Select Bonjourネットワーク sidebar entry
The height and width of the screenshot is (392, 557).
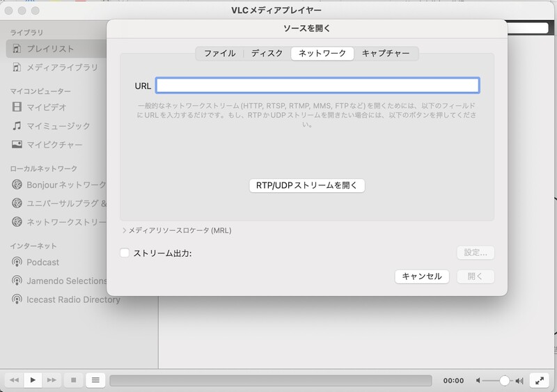pyautogui.click(x=66, y=185)
